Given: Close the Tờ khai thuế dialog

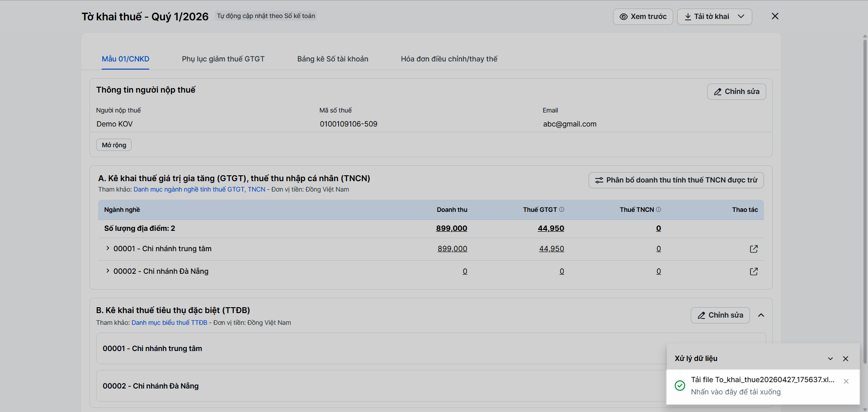Looking at the screenshot, I should pyautogui.click(x=775, y=16).
